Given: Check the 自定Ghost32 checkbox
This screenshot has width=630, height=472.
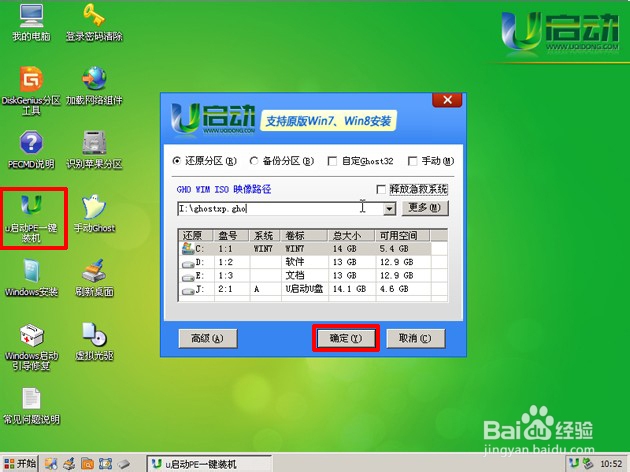Looking at the screenshot, I should pyautogui.click(x=332, y=161).
